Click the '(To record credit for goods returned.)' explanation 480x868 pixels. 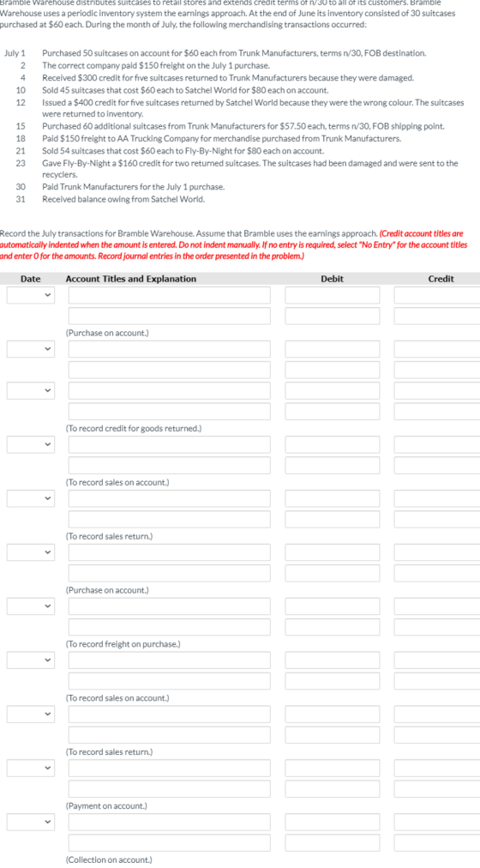[133, 429]
